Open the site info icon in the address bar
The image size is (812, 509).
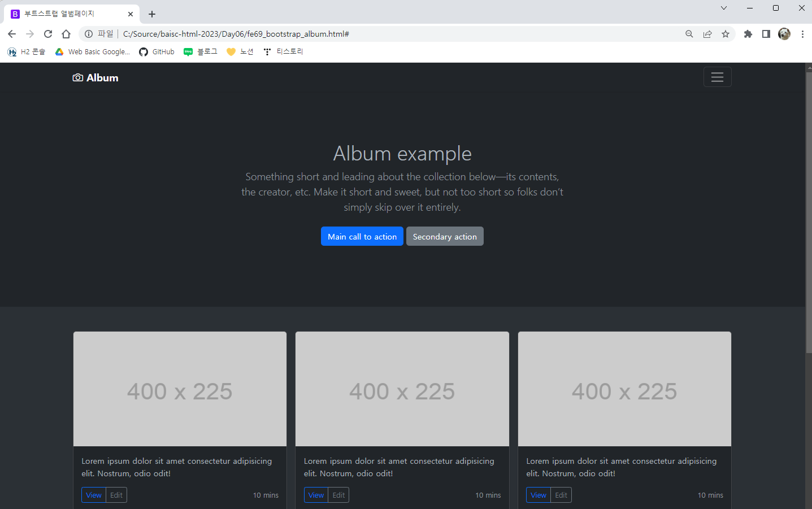[89, 34]
